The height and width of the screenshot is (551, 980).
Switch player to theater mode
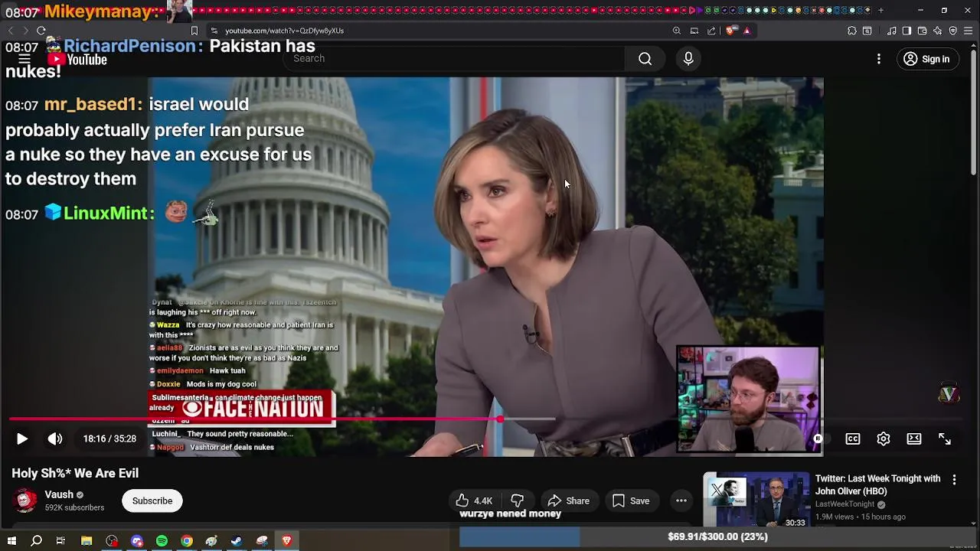913,439
